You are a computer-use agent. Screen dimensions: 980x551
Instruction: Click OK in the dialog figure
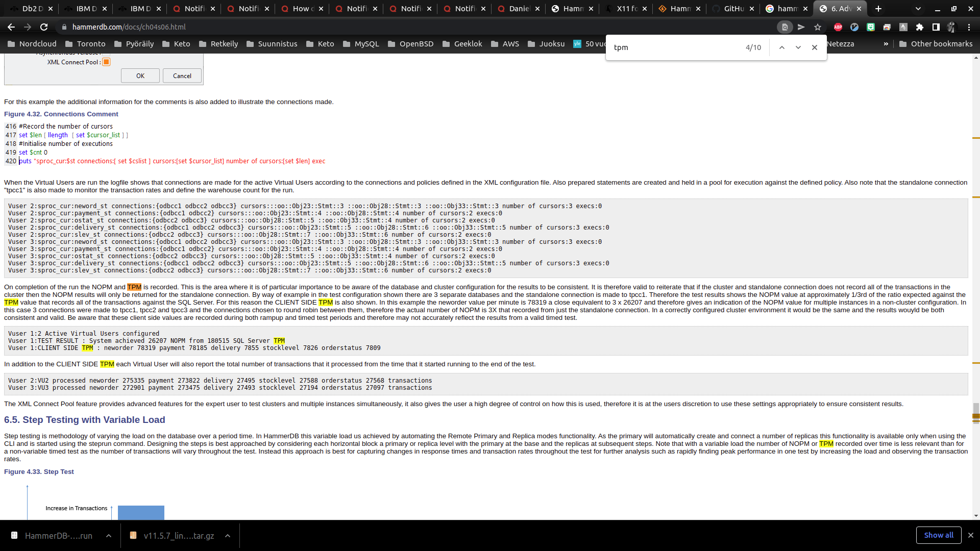[140, 76]
